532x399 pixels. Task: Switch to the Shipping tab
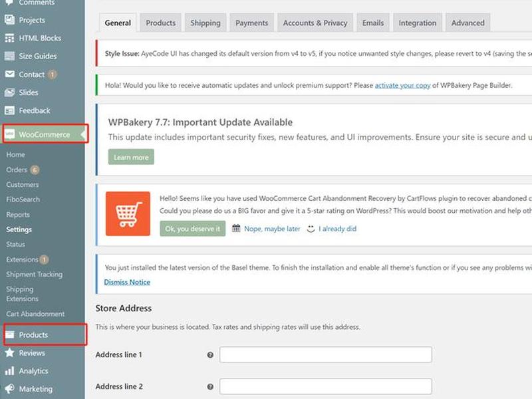pos(205,23)
